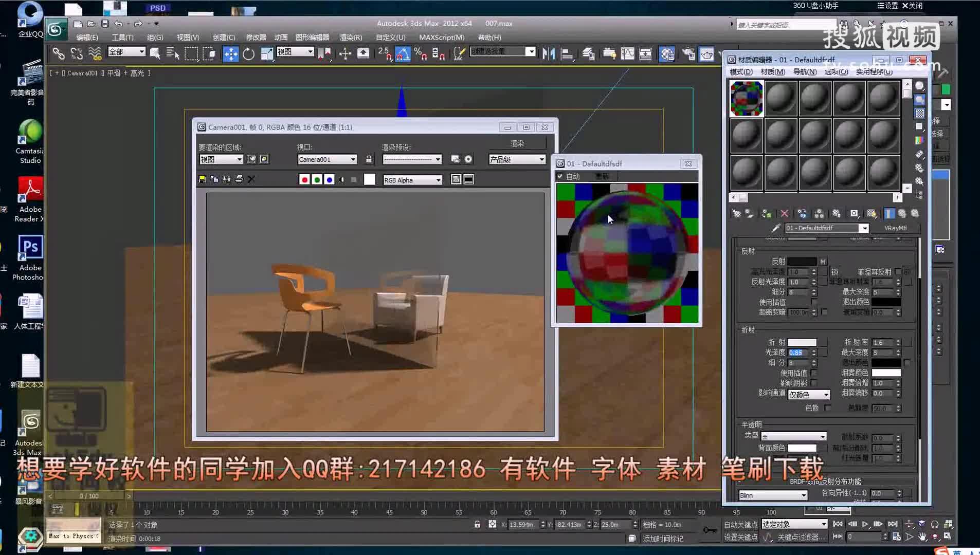Click the Align tool in main toolbar
The height and width of the screenshot is (555, 980).
click(567, 53)
